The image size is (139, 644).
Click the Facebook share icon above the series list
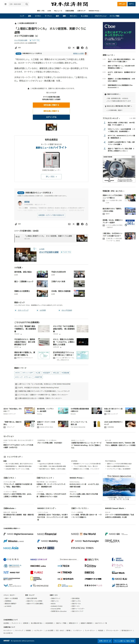[x=82, y=224]
